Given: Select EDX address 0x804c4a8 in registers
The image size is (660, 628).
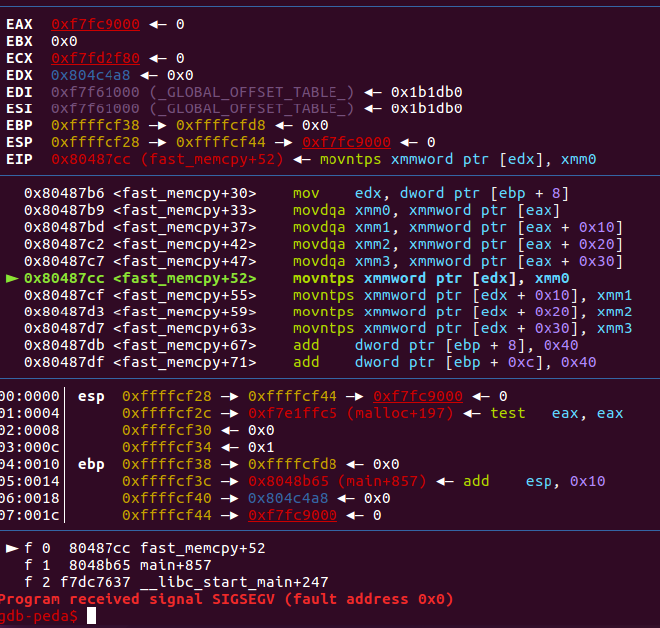Looking at the screenshot, I should pos(91,75).
